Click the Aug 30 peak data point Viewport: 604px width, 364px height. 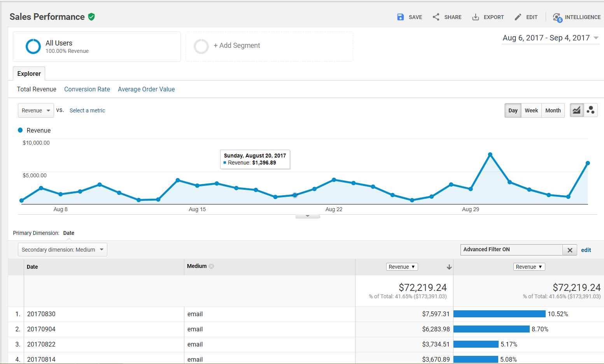pos(490,154)
